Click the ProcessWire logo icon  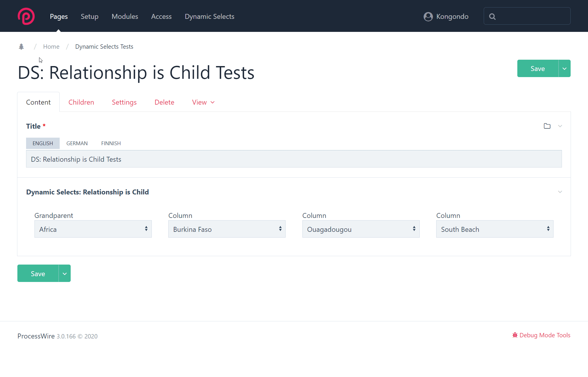(26, 16)
